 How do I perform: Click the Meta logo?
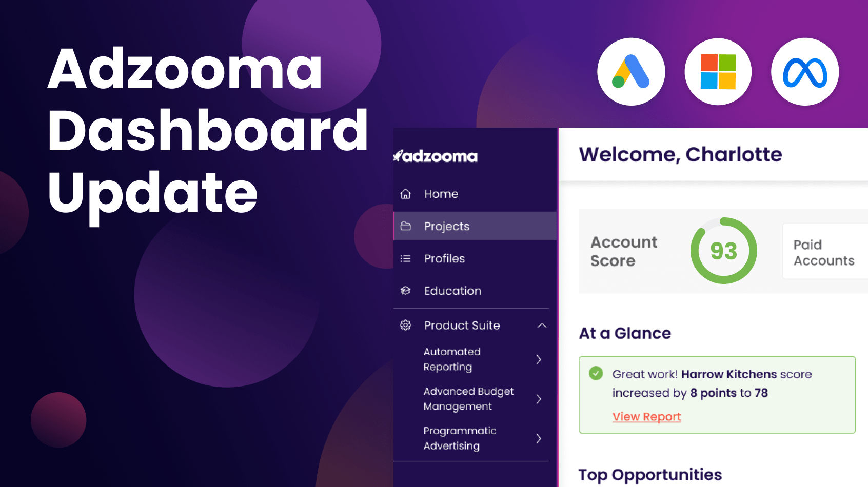(x=804, y=72)
